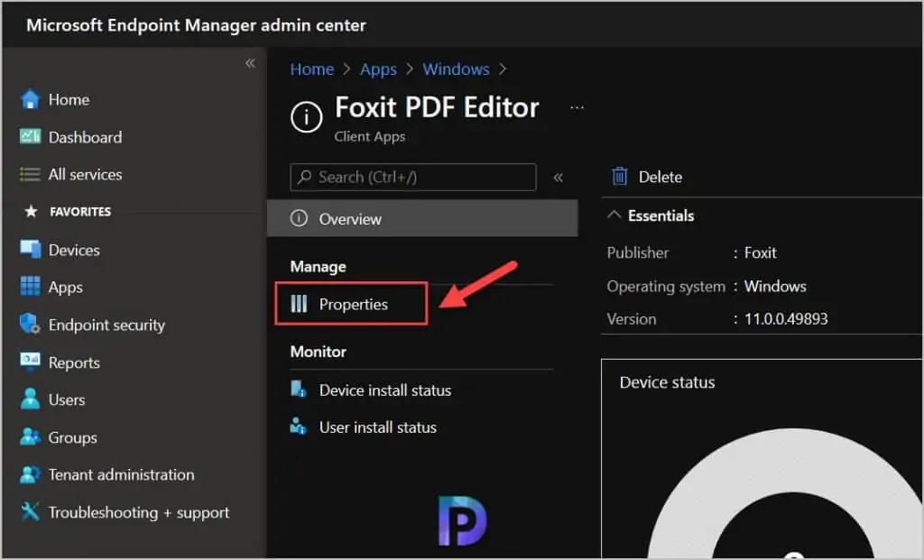Viewport: 924px width, 560px height.
Task: Click the Device status heading
Action: coord(667,382)
